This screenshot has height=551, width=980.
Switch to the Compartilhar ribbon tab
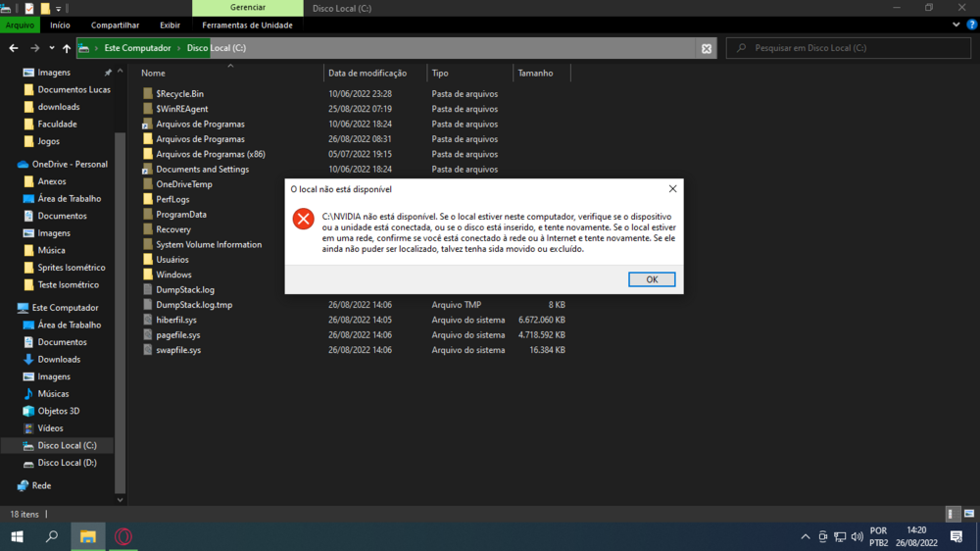115,25
